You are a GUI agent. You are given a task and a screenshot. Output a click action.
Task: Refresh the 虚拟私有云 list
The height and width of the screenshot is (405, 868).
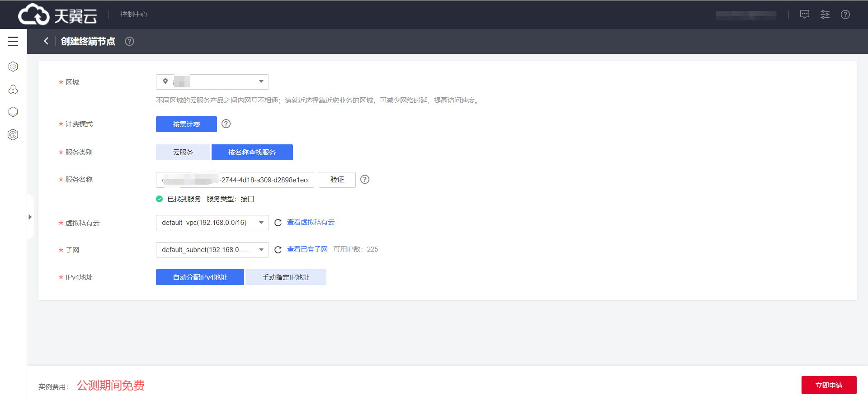point(278,223)
